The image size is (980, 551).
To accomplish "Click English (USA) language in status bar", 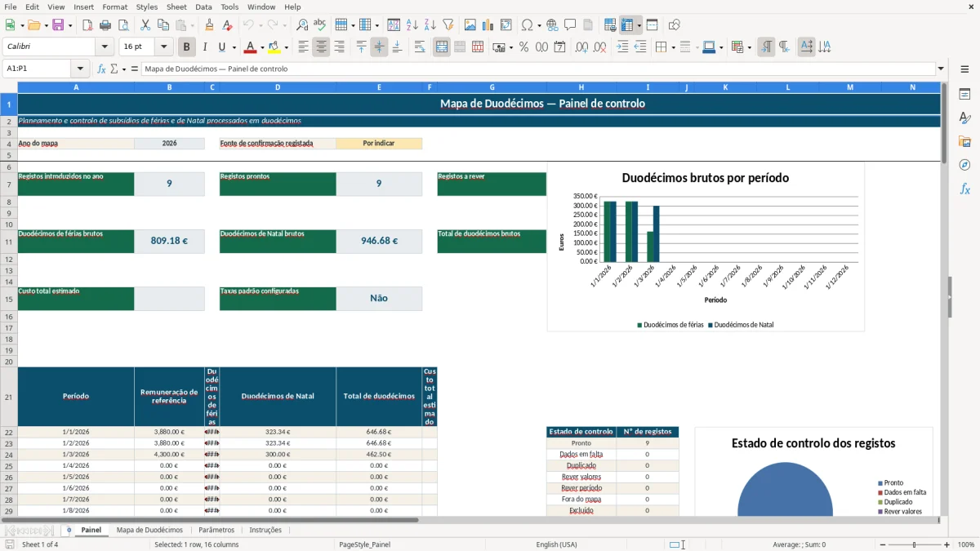I will pyautogui.click(x=556, y=544).
